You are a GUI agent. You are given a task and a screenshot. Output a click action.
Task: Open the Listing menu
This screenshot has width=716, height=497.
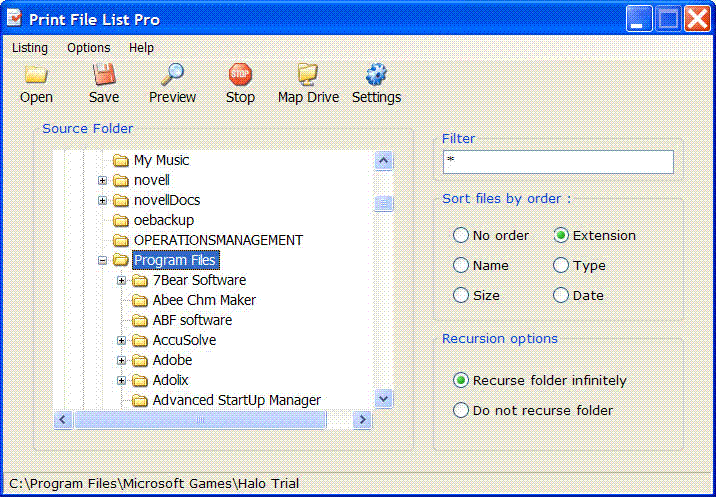point(30,48)
